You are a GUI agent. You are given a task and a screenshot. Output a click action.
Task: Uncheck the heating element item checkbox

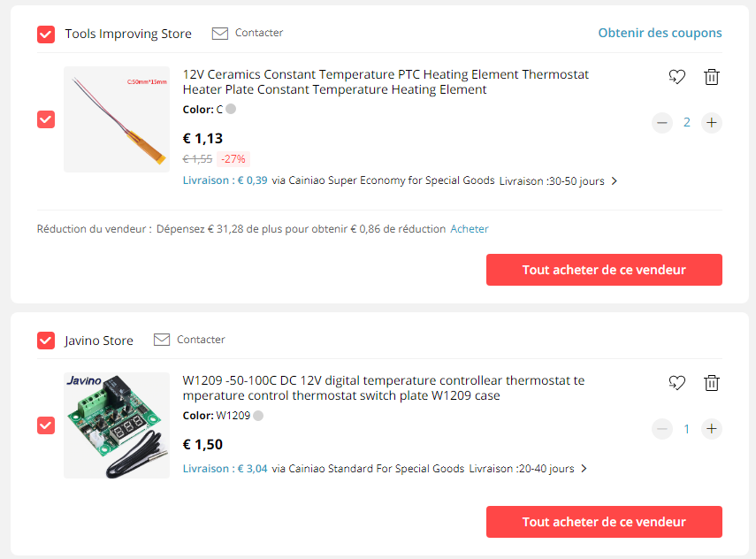46,119
